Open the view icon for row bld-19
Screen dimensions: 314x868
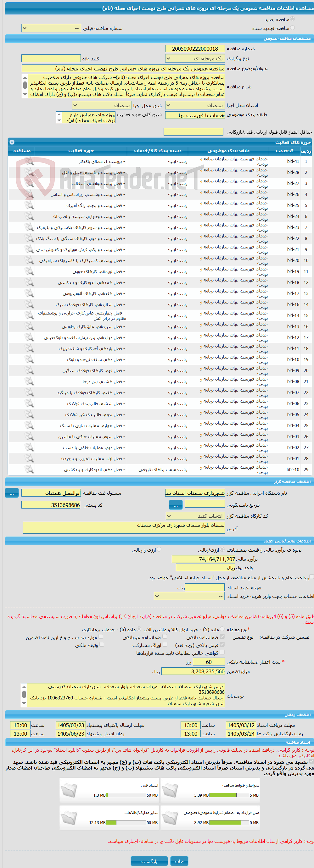point(29,271)
